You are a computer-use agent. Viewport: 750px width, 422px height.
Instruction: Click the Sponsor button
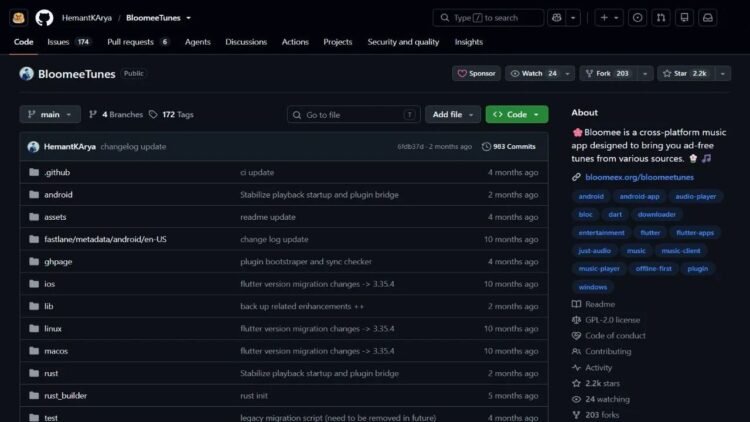click(x=476, y=74)
